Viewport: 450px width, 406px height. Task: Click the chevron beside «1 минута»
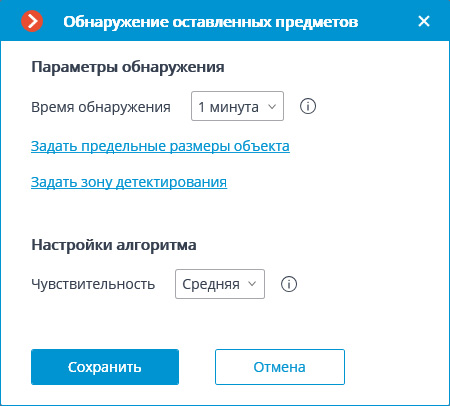[272, 107]
